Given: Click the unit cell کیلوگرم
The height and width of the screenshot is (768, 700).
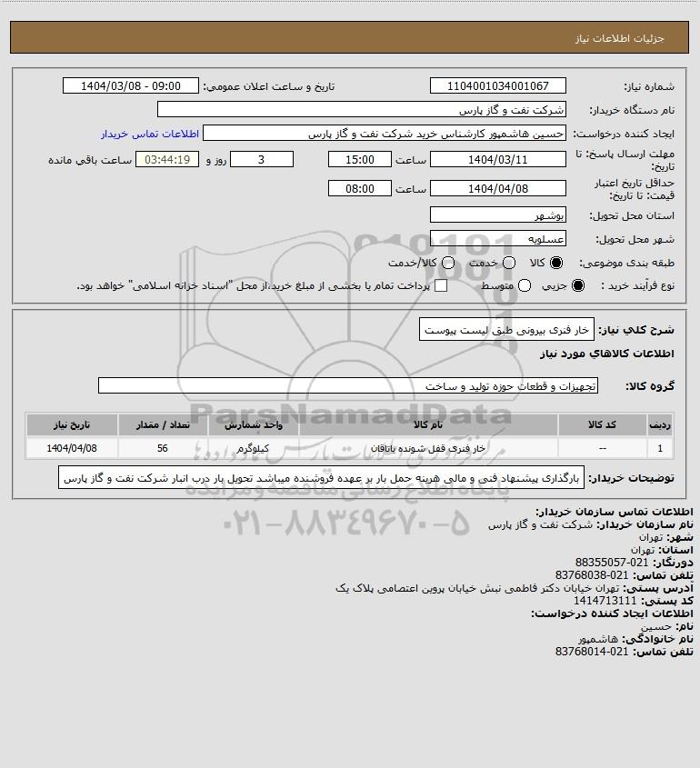Looking at the screenshot, I should pyautogui.click(x=254, y=448).
